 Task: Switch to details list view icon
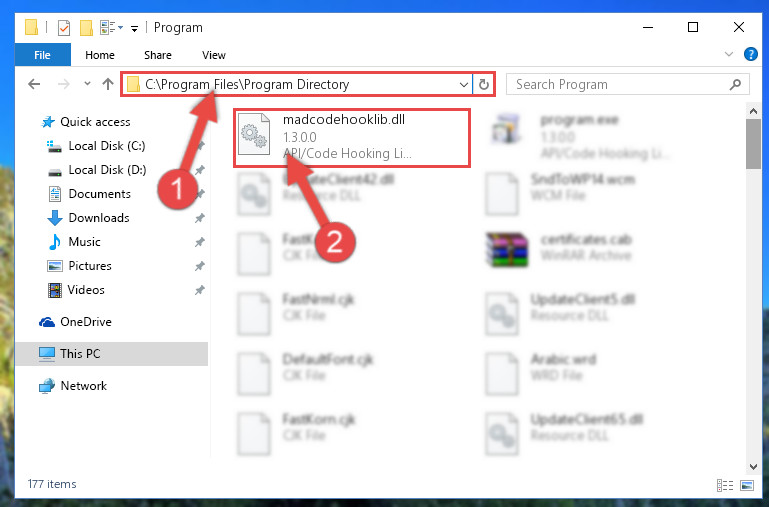725,485
